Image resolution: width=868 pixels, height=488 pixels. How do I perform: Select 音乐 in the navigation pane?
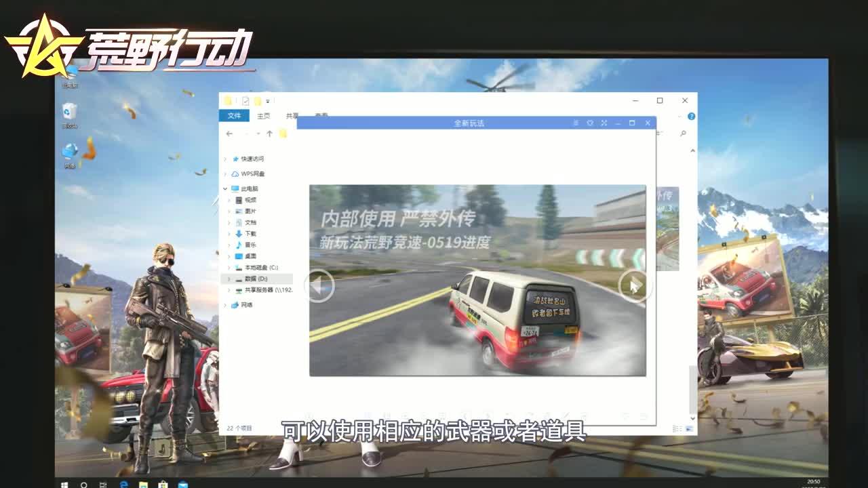pos(245,245)
